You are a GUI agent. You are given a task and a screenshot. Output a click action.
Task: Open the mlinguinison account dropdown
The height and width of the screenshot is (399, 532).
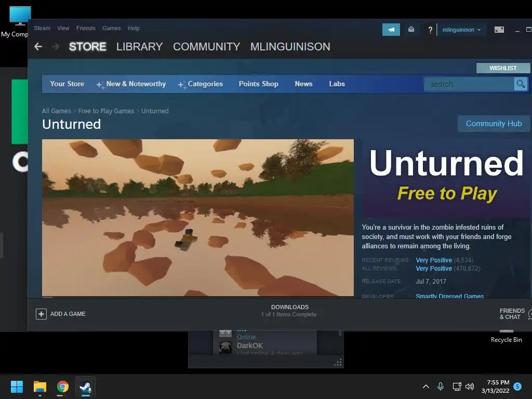click(x=461, y=30)
